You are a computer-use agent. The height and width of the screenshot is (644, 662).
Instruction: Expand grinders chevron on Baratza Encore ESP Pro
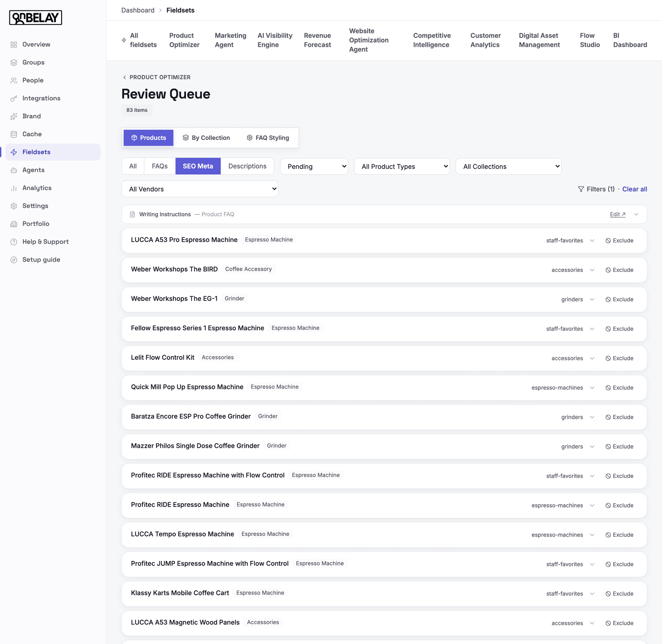pos(592,417)
